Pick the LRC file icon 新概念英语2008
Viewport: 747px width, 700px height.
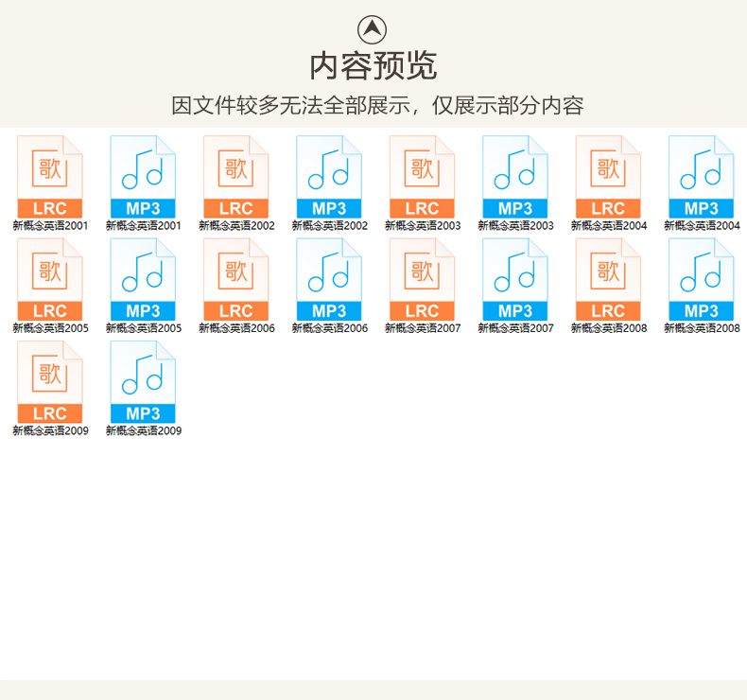pyautogui.click(x=608, y=279)
